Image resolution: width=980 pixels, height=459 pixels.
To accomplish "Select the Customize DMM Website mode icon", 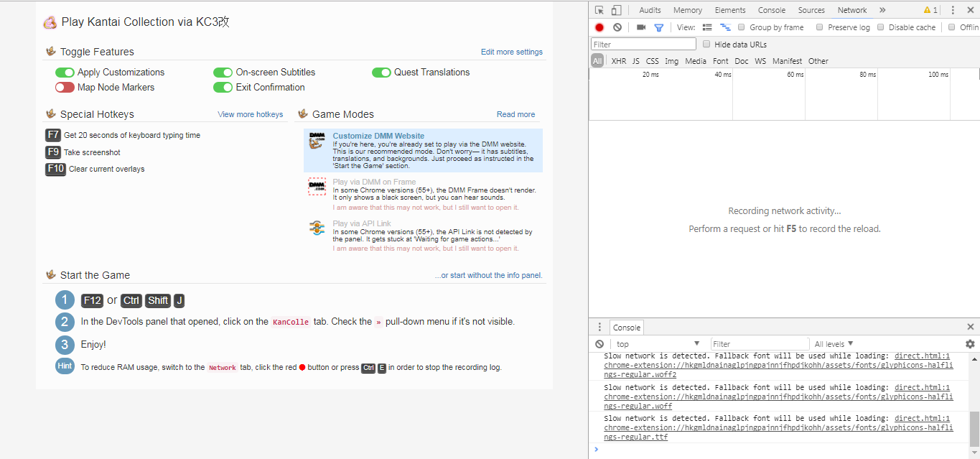I will point(317,141).
